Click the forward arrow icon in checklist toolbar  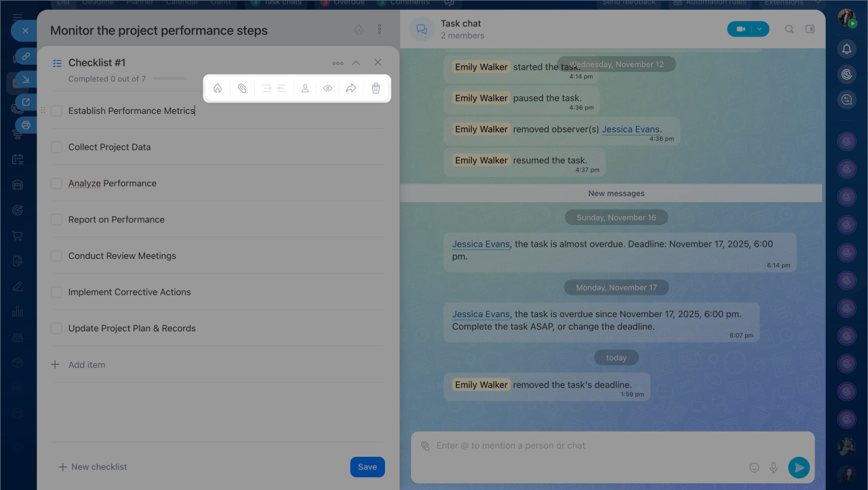pos(351,88)
